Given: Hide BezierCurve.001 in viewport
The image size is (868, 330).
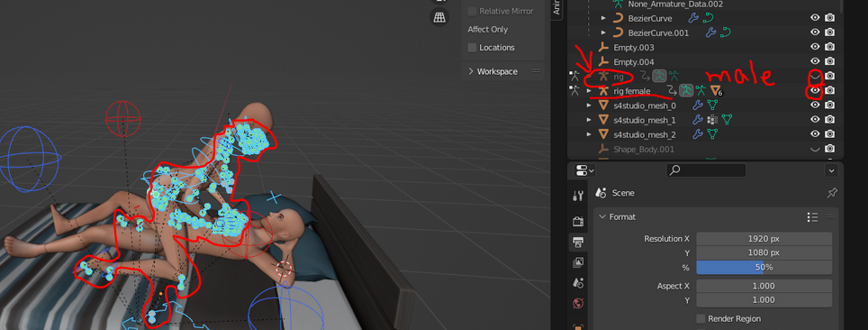Looking at the screenshot, I should [x=815, y=32].
